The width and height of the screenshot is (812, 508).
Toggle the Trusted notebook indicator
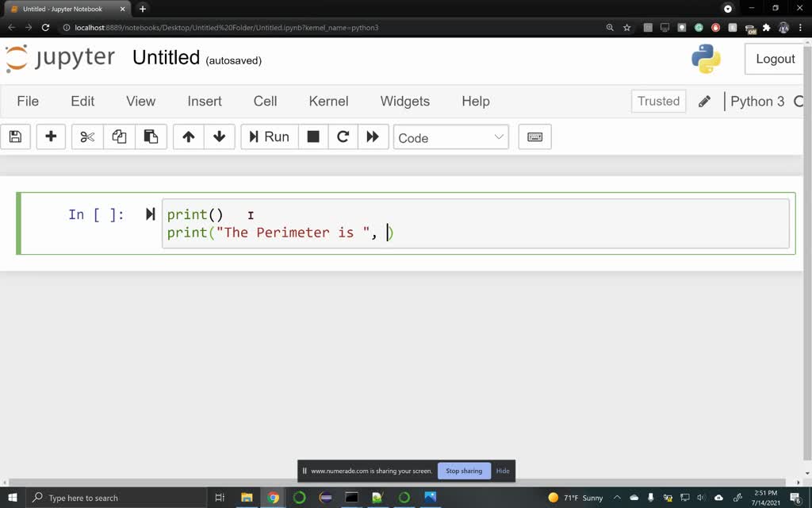[x=658, y=101]
